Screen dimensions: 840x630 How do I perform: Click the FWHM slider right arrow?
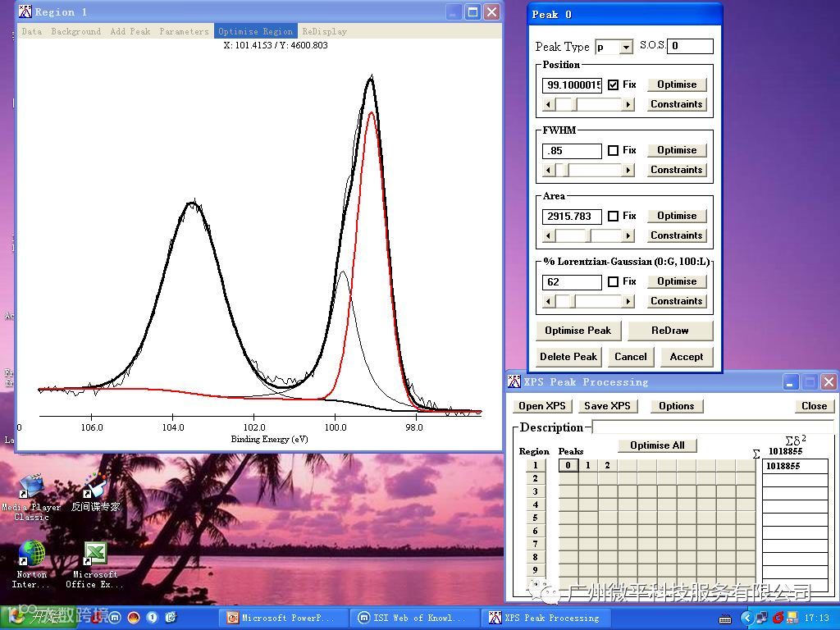[628, 171]
